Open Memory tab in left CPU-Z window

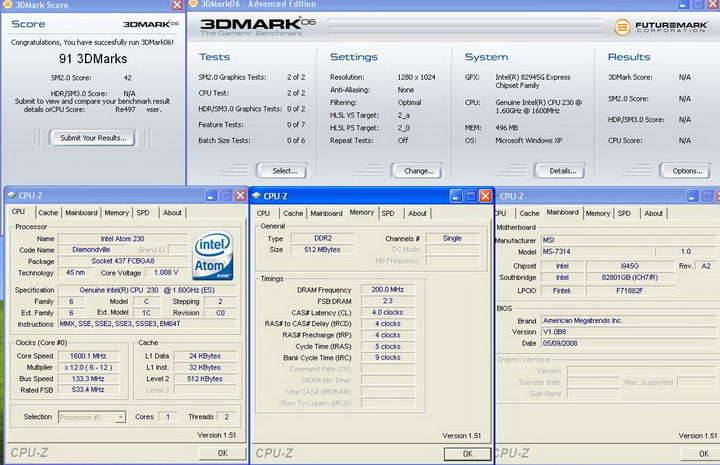point(117,213)
